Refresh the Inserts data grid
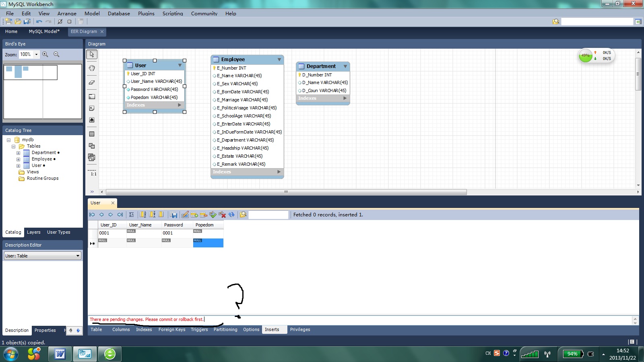This screenshot has width=644, height=362. click(x=231, y=215)
